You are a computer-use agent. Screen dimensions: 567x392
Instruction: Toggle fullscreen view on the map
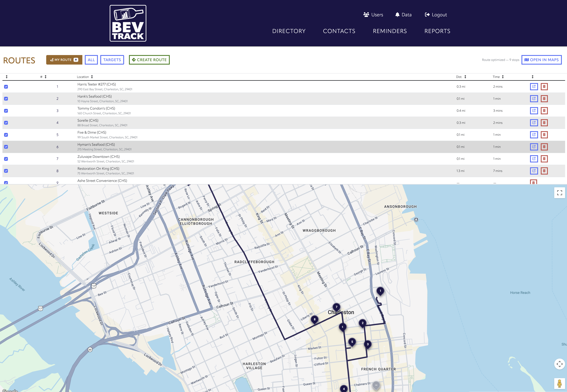click(x=559, y=193)
